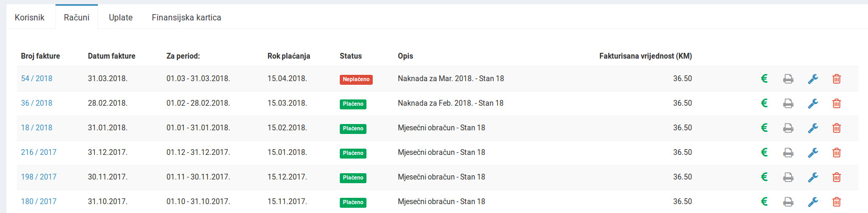Delete invoice 216 / 2017 with trash icon
868x213 pixels.
pos(837,153)
